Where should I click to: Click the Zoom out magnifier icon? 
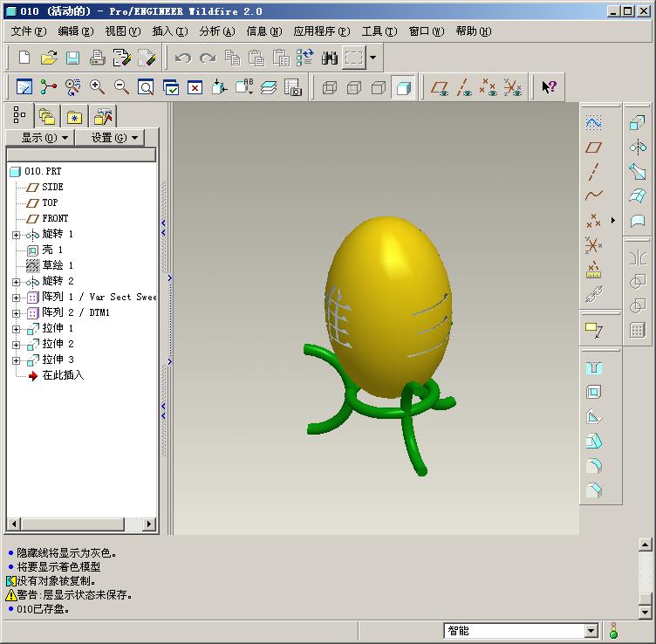tap(121, 87)
